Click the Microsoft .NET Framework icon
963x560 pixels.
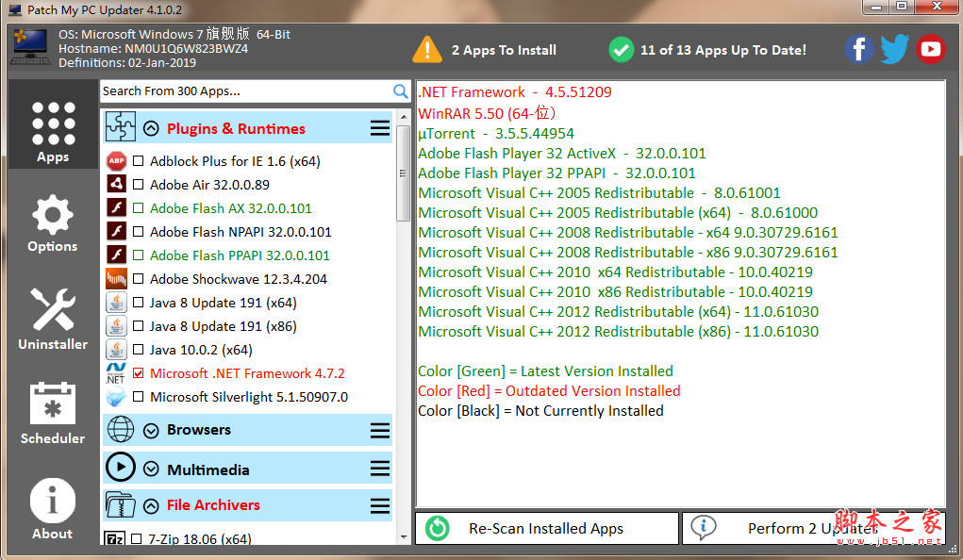coord(115,373)
